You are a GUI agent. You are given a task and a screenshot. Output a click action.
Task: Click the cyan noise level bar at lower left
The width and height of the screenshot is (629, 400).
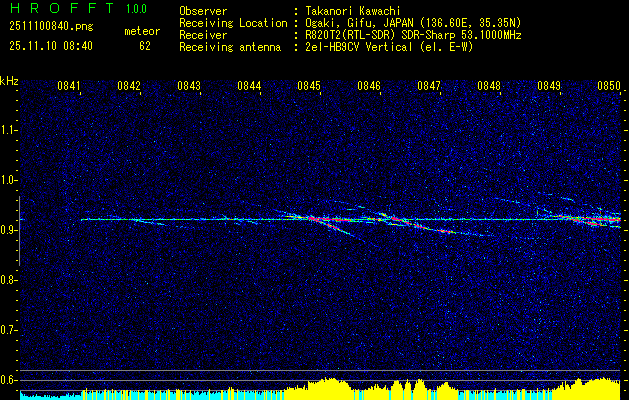51,396
